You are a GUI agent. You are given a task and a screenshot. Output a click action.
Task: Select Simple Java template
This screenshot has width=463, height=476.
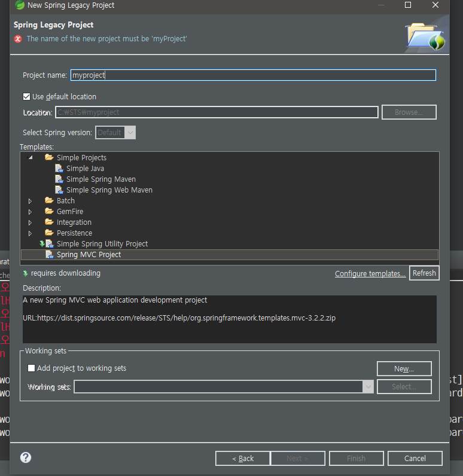(85, 169)
